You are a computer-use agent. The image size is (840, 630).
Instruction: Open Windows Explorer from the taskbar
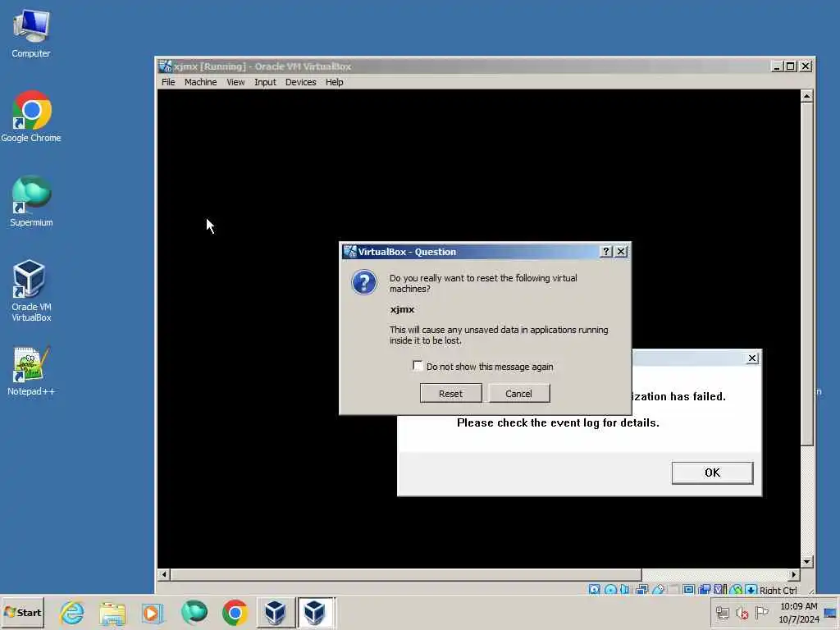coord(112,612)
